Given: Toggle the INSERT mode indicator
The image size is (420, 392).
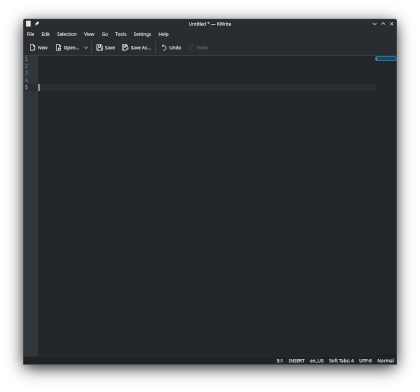Looking at the screenshot, I should [x=297, y=361].
